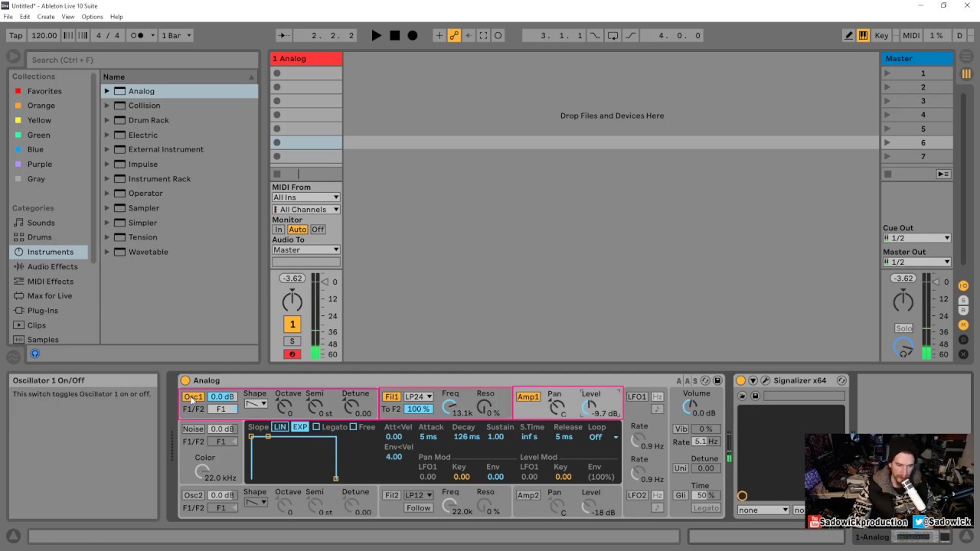
Task: Start playback with the Play button
Action: click(376, 35)
